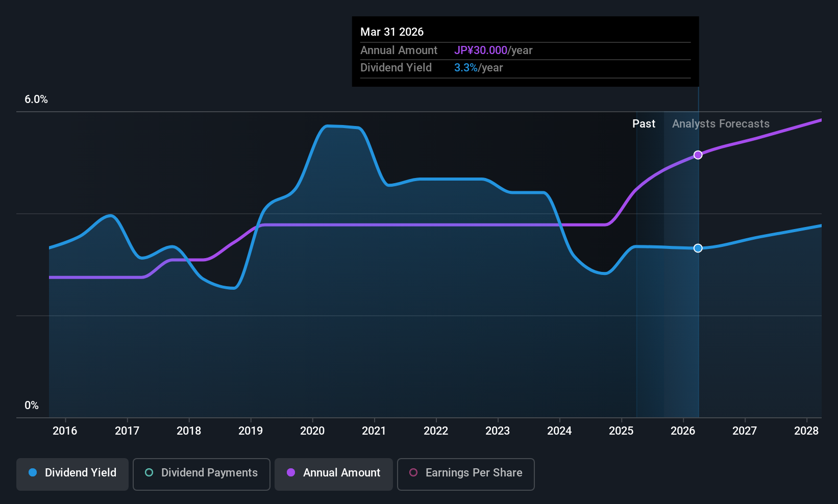Enable the Earnings Per Share series
The height and width of the screenshot is (504, 838).
[465, 474]
